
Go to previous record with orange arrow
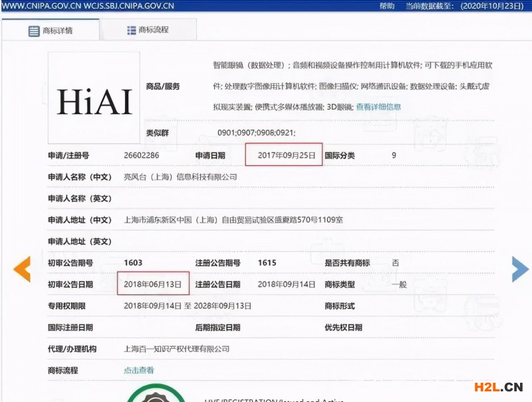pos(22,269)
